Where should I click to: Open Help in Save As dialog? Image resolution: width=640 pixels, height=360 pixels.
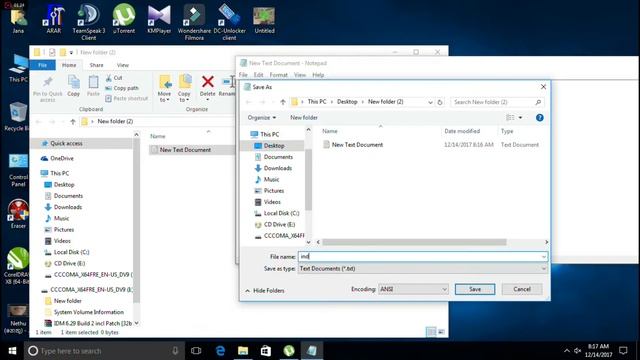pyautogui.click(x=540, y=118)
